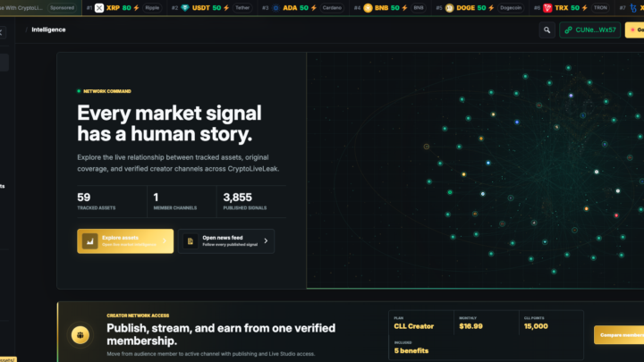Click the arrow on Open news feed button
Image resolution: width=644 pixels, height=362 pixels.
coord(266,241)
